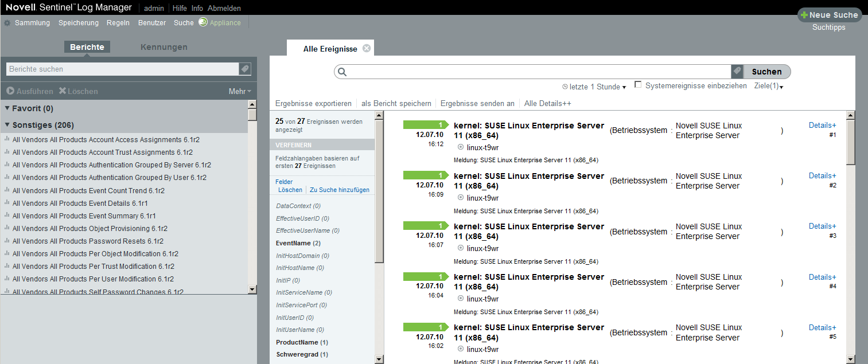Screen dimensions: 868x364
Task: Click Zu Suche hinzufügen link
Action: coord(340,190)
